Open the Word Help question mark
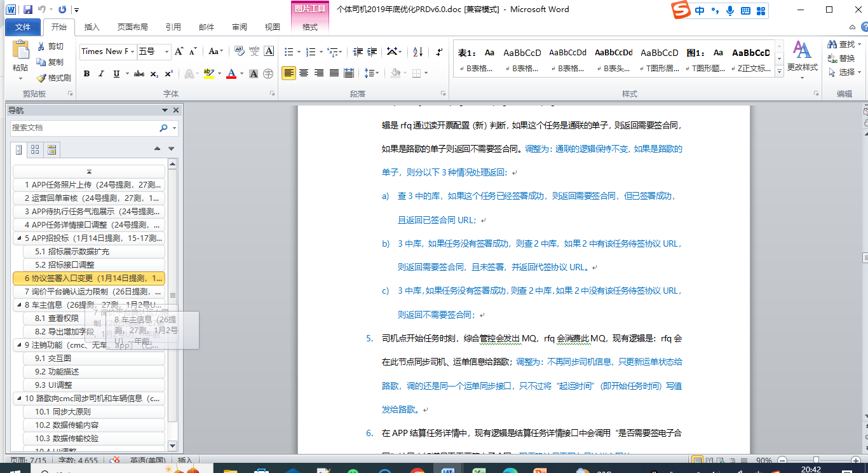 (x=864, y=27)
